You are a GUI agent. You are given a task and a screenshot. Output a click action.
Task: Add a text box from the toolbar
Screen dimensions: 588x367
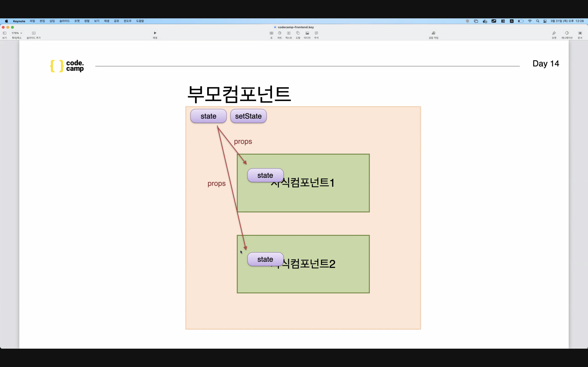click(289, 33)
